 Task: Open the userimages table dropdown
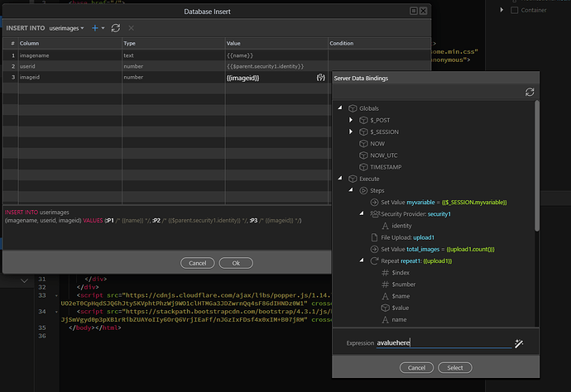[x=67, y=28]
